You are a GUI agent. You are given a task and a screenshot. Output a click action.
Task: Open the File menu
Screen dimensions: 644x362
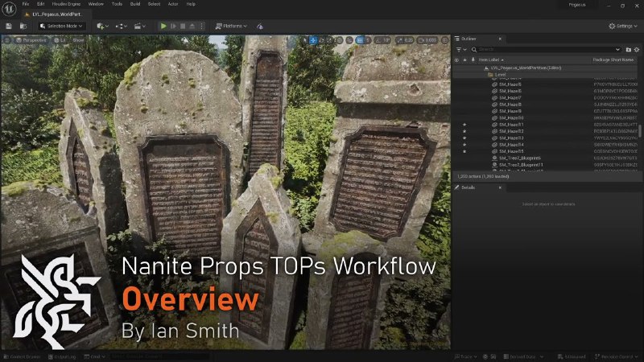(x=26, y=4)
